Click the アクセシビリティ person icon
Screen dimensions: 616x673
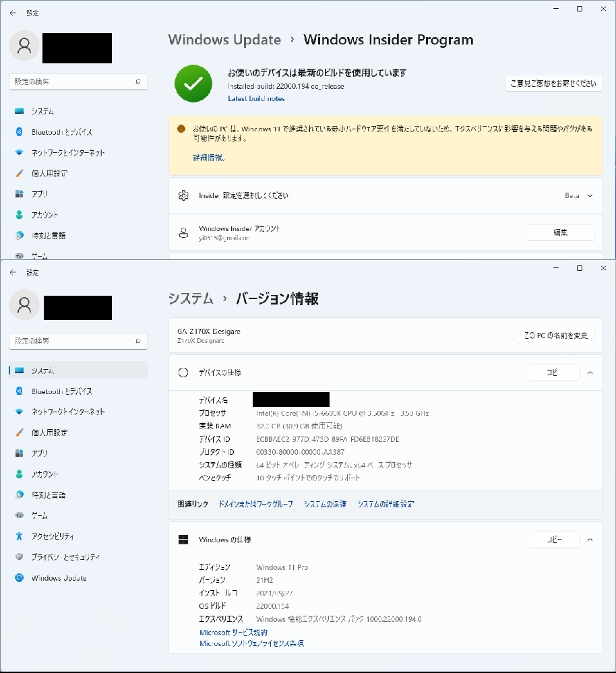[20, 536]
